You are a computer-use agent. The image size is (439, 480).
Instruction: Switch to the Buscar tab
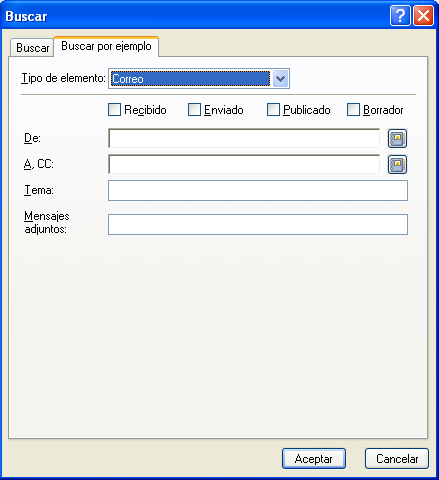pos(32,48)
